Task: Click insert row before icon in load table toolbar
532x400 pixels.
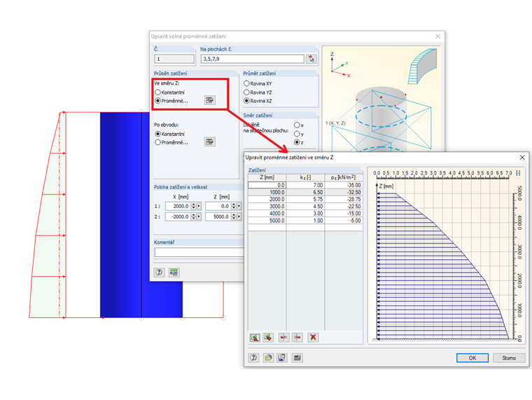Action: pos(283,338)
